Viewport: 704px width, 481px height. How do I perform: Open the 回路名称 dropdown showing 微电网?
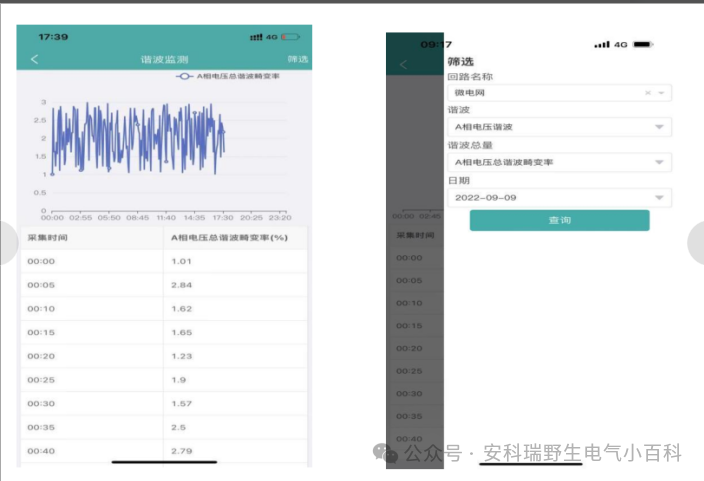pos(559,93)
